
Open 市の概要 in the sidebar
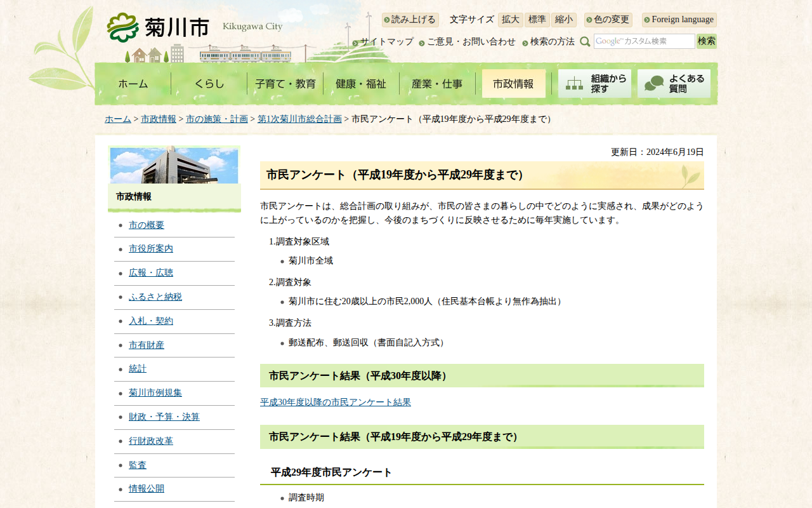tap(147, 225)
